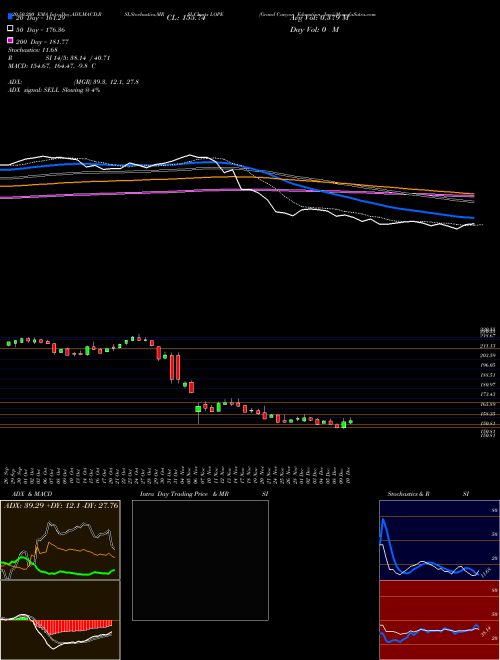Image resolution: width=500 pixels, height=660 pixels.
Task: Select the 'MACD: 154.67, 164.47, -9.8 C' line
Action: click(52, 66)
